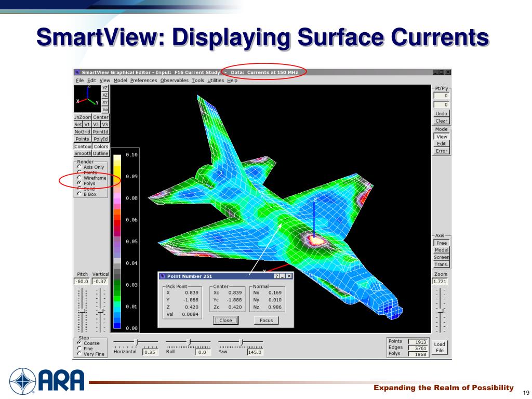The height and width of the screenshot is (399, 532).
Task: Toggle the Contour display button
Action: tap(83, 146)
